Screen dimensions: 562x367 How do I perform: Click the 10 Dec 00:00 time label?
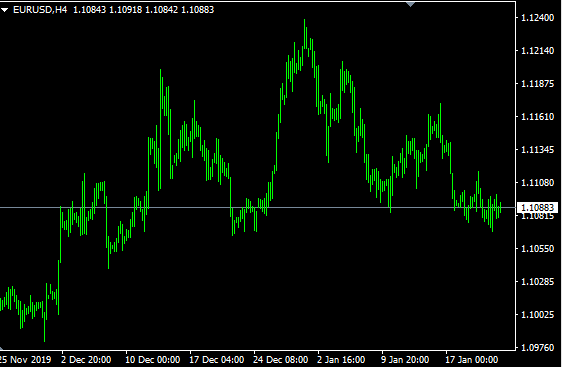coord(152,359)
